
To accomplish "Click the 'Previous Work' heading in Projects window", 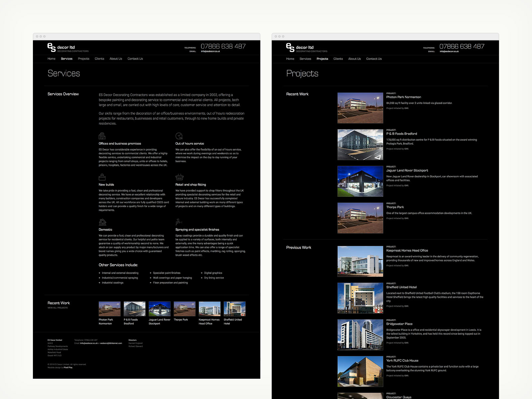I will 299,248.
